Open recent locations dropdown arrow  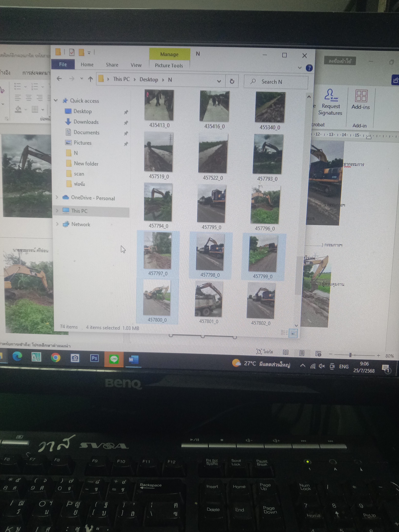pyautogui.click(x=82, y=78)
